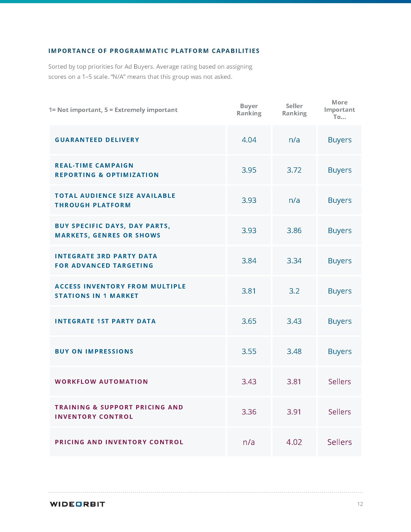This screenshot has width=411, height=532.
Task: Select the Seller Ranking column header
Action: pyautogui.click(x=294, y=110)
